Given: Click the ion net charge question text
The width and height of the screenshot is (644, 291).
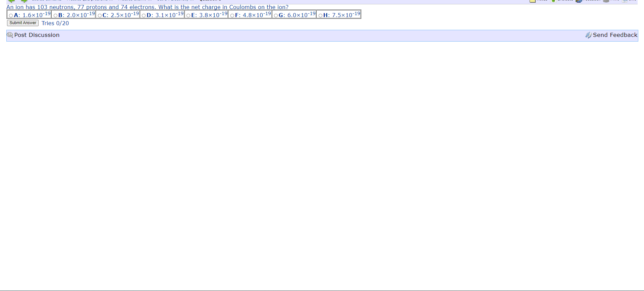Looking at the screenshot, I should tap(148, 7).
